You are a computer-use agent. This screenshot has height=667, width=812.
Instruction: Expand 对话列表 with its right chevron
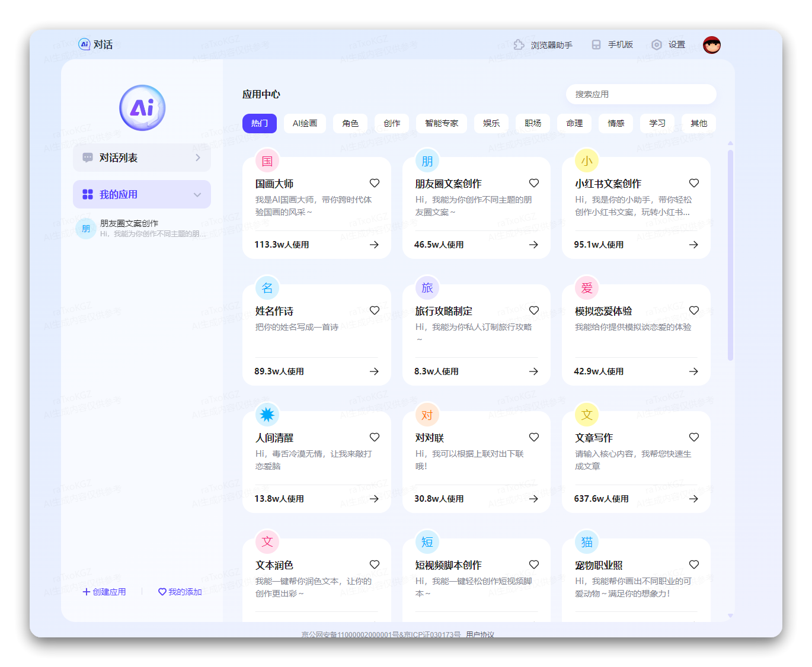coord(198,158)
